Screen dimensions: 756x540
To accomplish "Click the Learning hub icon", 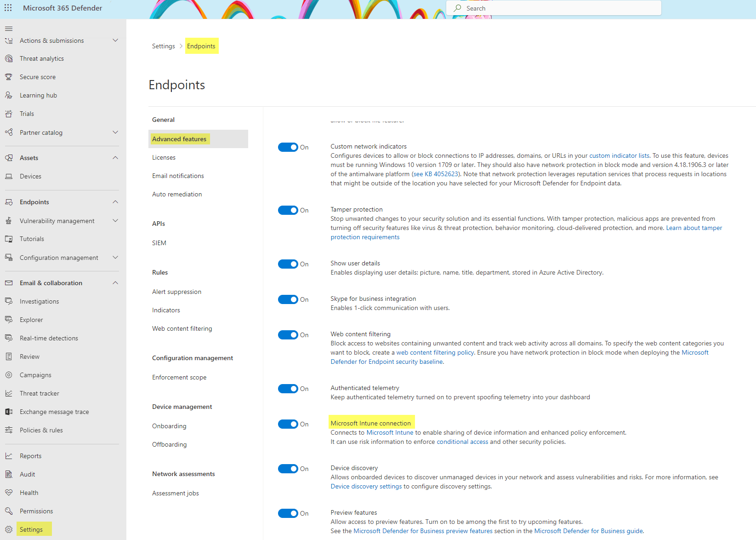I will [x=9, y=95].
